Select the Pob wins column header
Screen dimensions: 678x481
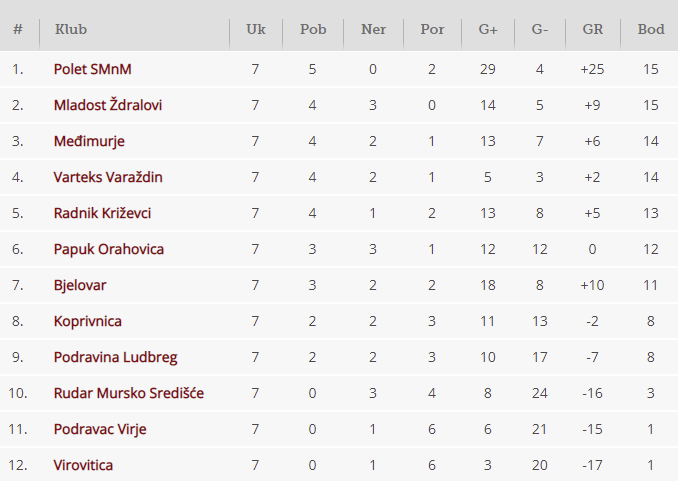click(313, 29)
